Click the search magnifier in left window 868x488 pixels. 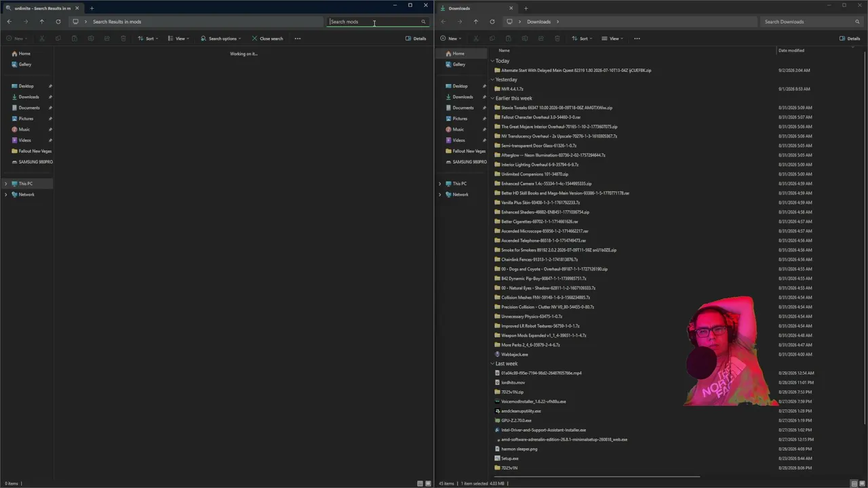[423, 22]
